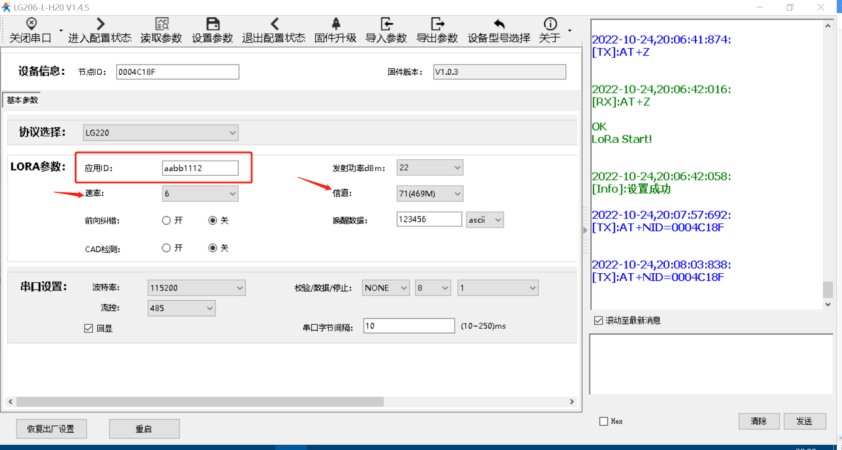Click 进入配置状态 toolbar icon
Screen dimensions: 842x450
point(99,30)
